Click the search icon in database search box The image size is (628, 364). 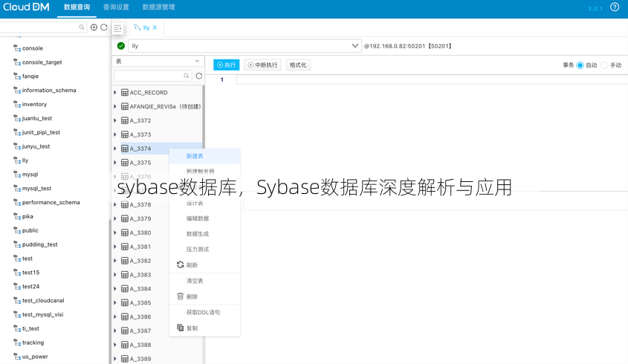(82, 27)
